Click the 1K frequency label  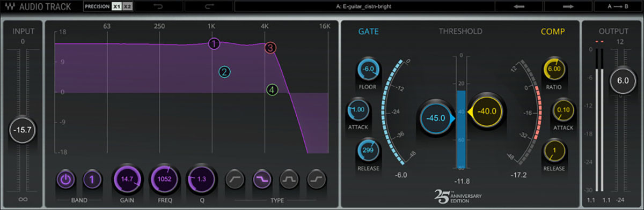pyautogui.click(x=212, y=26)
